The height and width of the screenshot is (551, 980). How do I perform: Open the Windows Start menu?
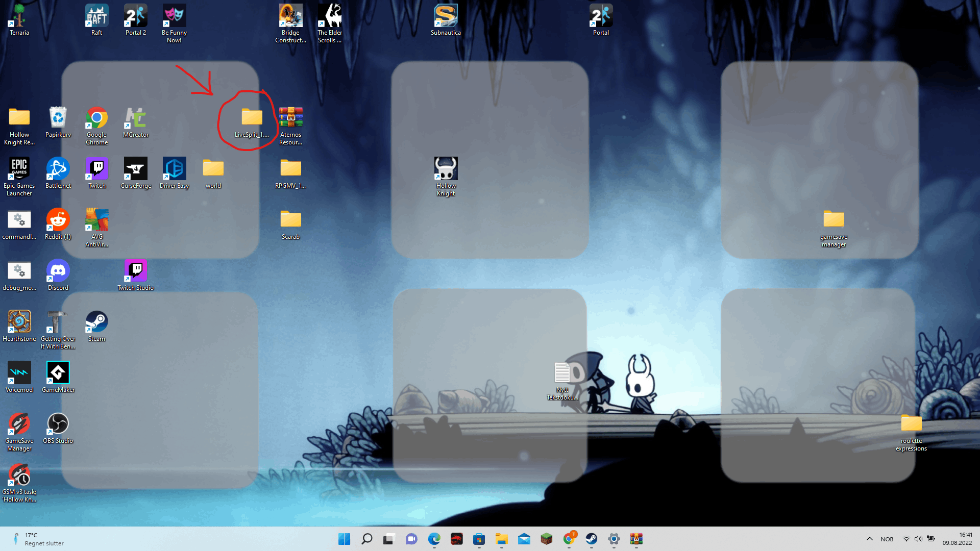pyautogui.click(x=344, y=539)
